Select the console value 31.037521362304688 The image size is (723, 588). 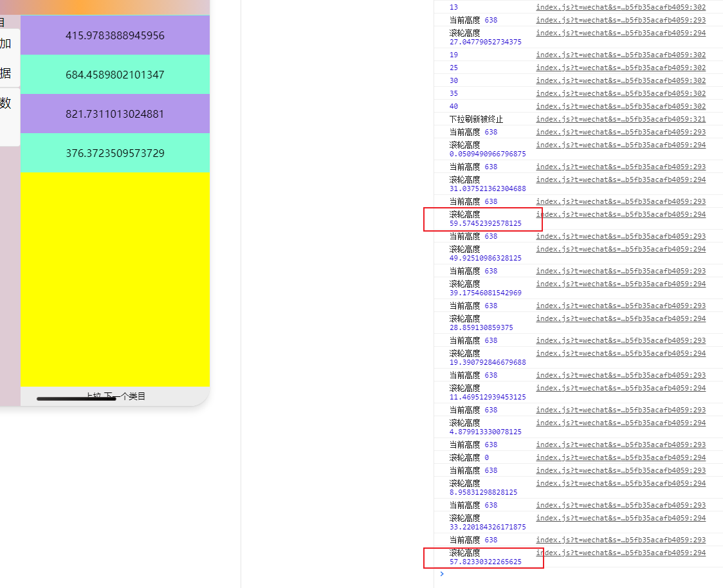pyautogui.click(x=488, y=188)
